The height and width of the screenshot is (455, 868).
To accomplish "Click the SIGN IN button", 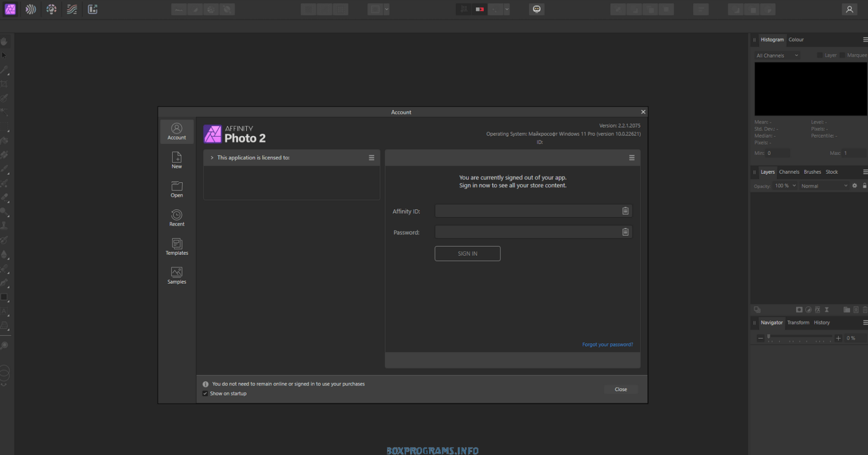I will (467, 254).
